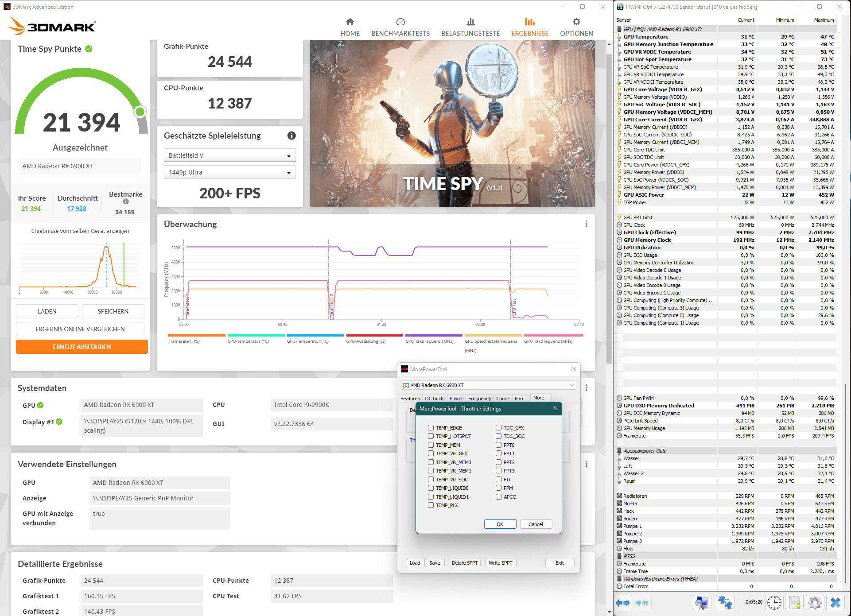Image resolution: width=851 pixels, height=616 pixels.
Task: Click the score distribution histogram
Action: [x=80, y=267]
